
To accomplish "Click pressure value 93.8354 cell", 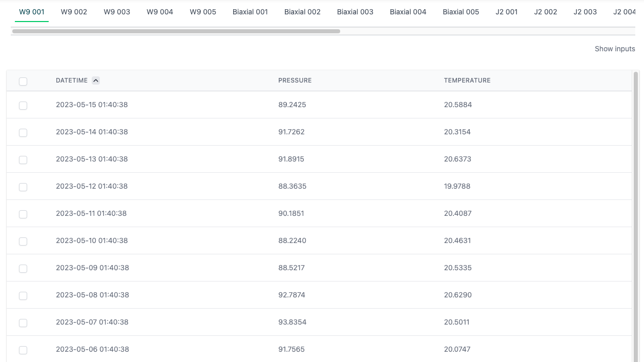I will pyautogui.click(x=292, y=322).
